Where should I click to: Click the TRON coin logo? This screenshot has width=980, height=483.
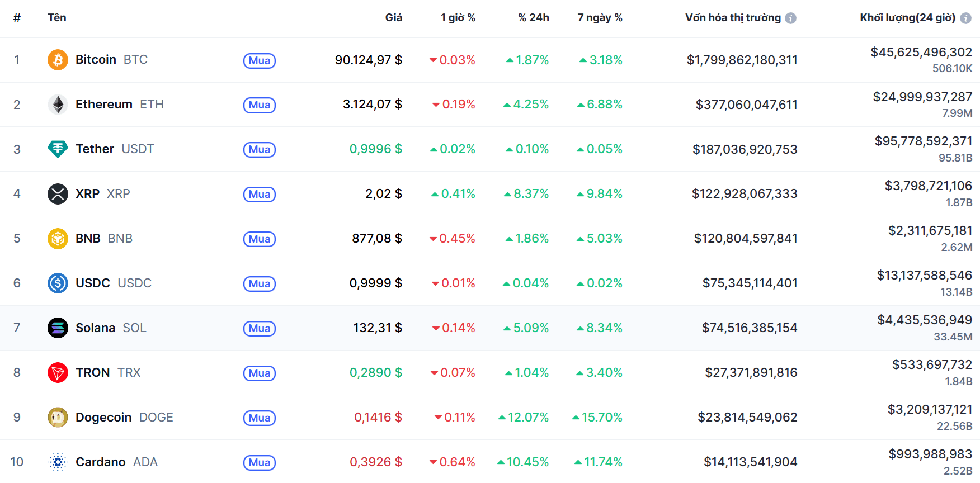[58, 373]
